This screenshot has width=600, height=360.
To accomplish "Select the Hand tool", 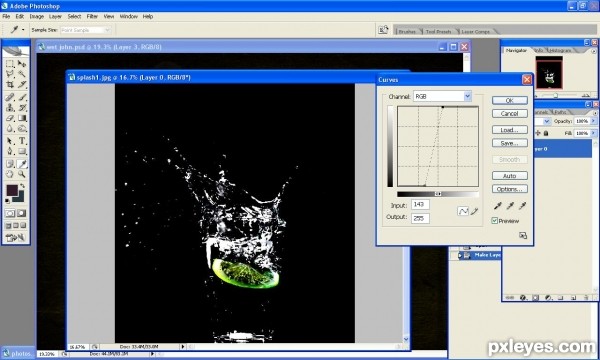I will [10, 174].
